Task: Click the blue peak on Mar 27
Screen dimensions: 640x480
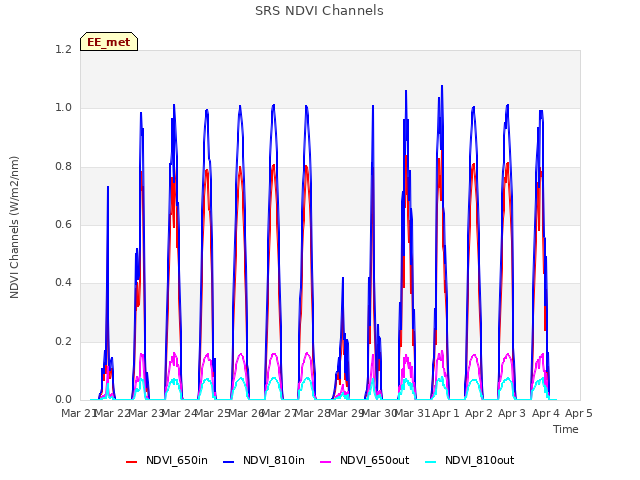Action: [x=273, y=105]
